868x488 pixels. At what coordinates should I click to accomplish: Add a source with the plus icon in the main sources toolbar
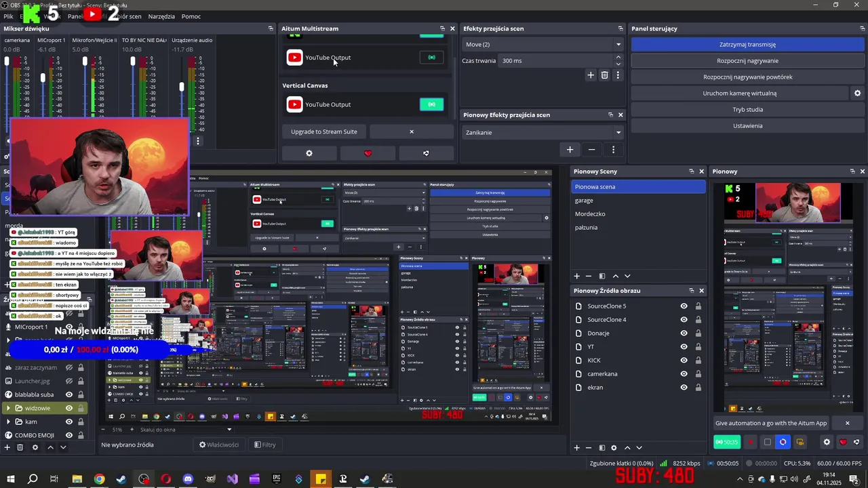(x=7, y=447)
